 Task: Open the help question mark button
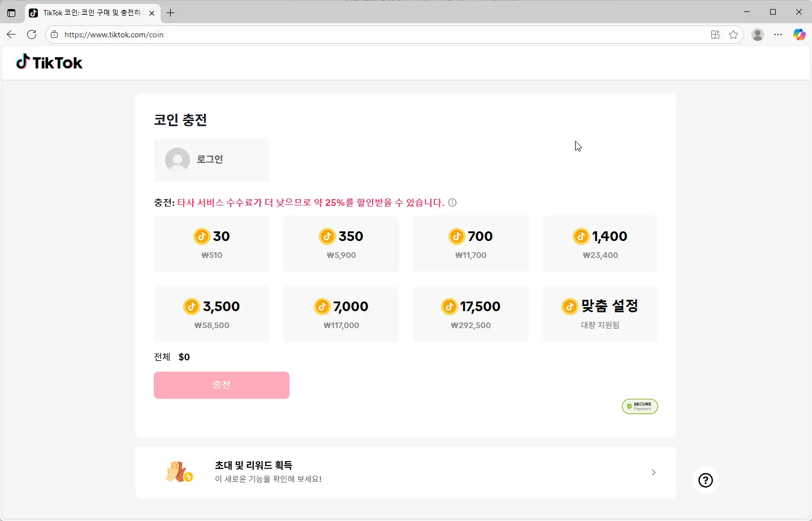[x=705, y=480]
